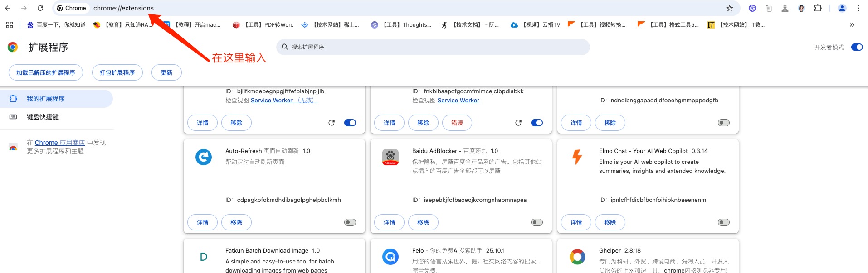This screenshot has height=273, width=868.
Task: Click 详情 for Elmo Chat
Action: pyautogui.click(x=576, y=222)
